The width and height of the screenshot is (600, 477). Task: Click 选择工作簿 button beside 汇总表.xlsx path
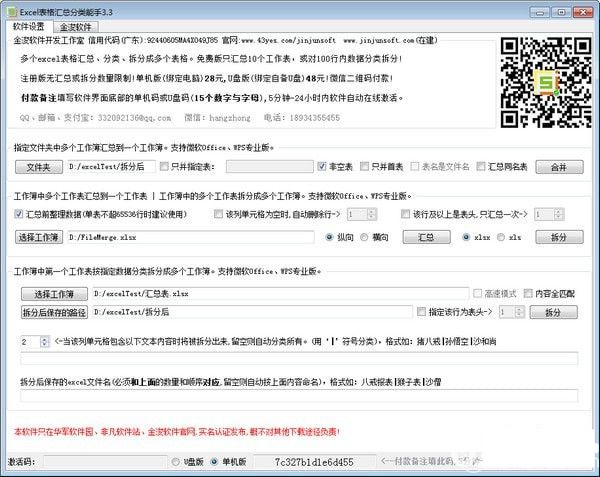54,294
